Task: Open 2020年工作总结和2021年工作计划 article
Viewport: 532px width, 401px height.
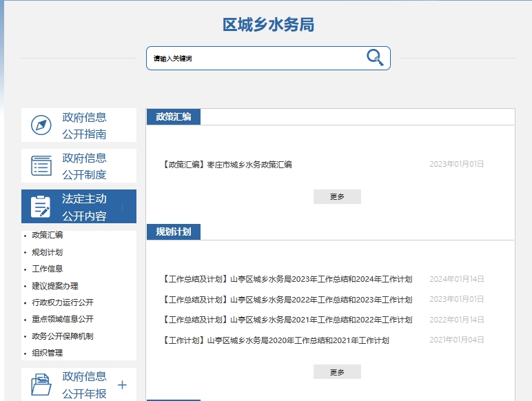Action: tap(276, 340)
